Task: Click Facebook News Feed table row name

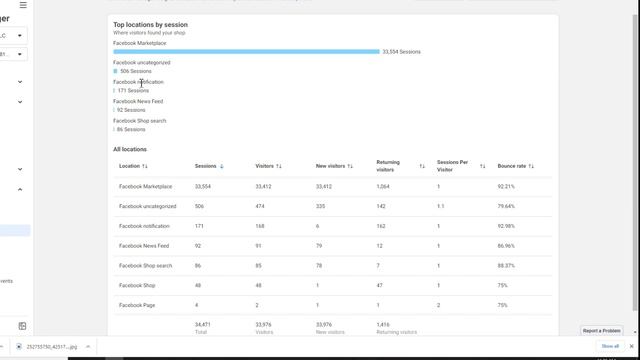Action: coord(144,246)
